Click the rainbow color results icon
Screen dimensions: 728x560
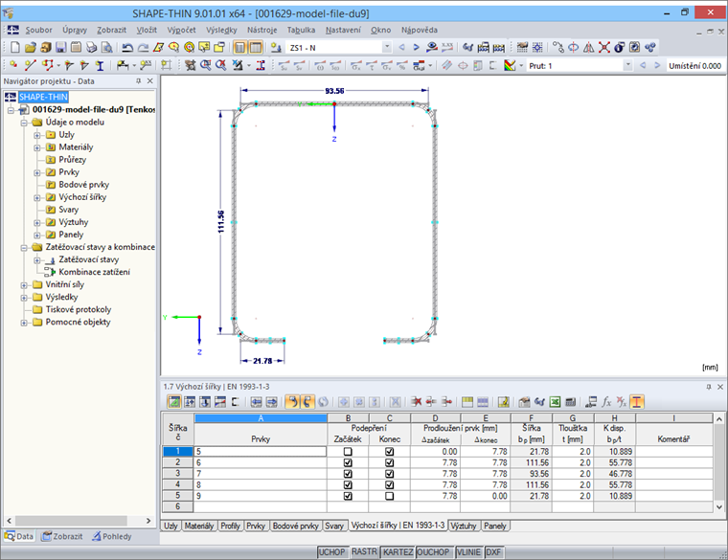click(x=510, y=65)
